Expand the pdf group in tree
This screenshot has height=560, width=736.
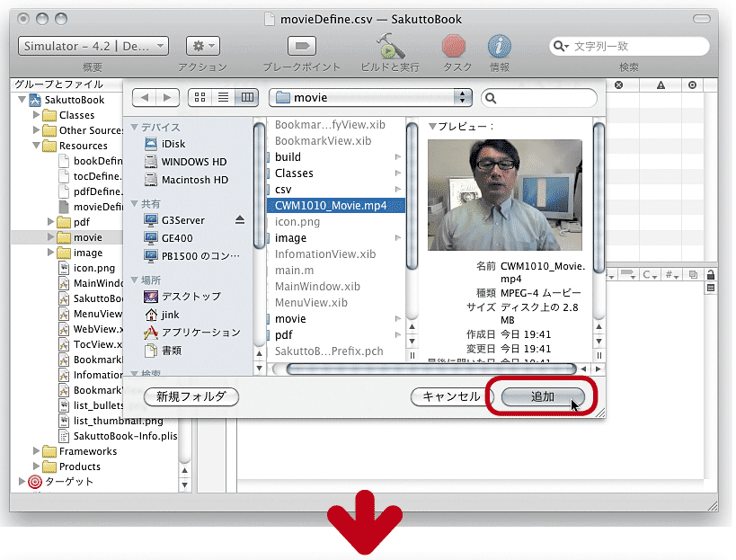50,221
